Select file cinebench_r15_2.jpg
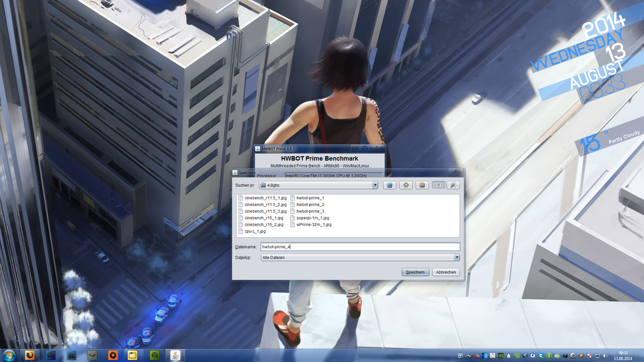Viewport: 644px width, 362px height. click(x=261, y=225)
